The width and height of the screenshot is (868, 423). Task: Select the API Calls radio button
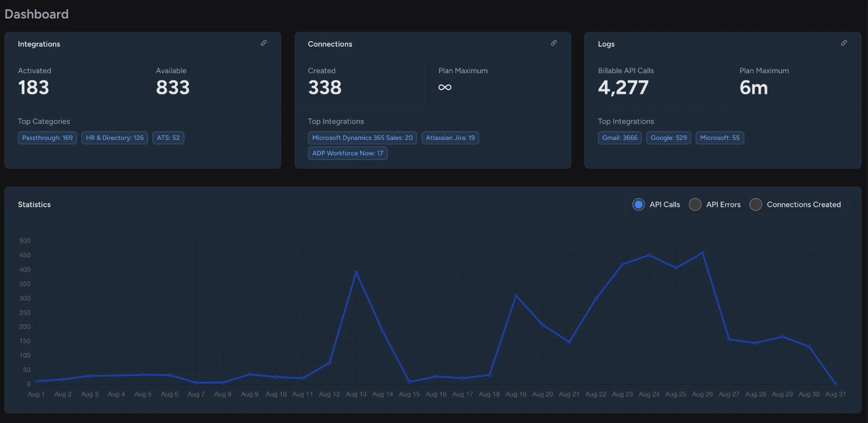[639, 204]
